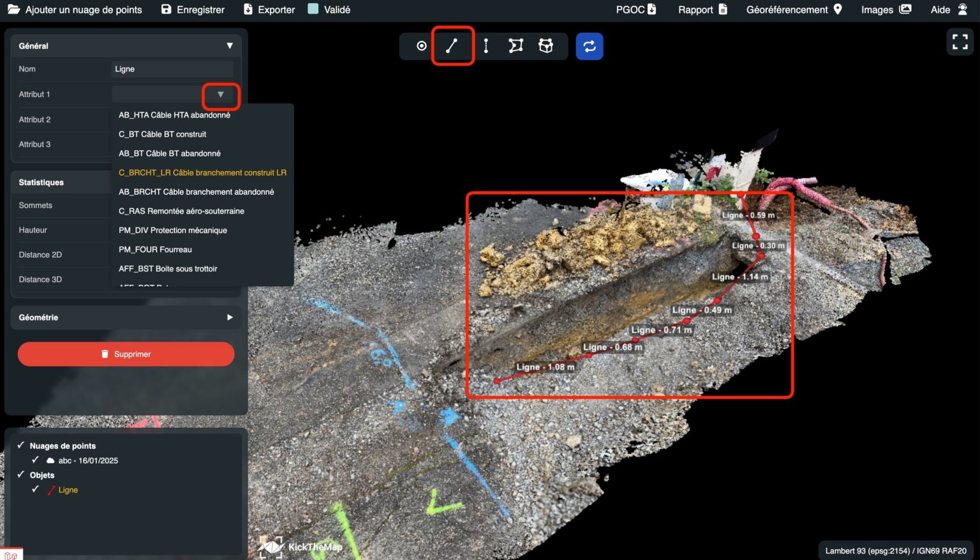Uncheck the Ligne object
Screen dimensions: 980x560
(x=36, y=489)
